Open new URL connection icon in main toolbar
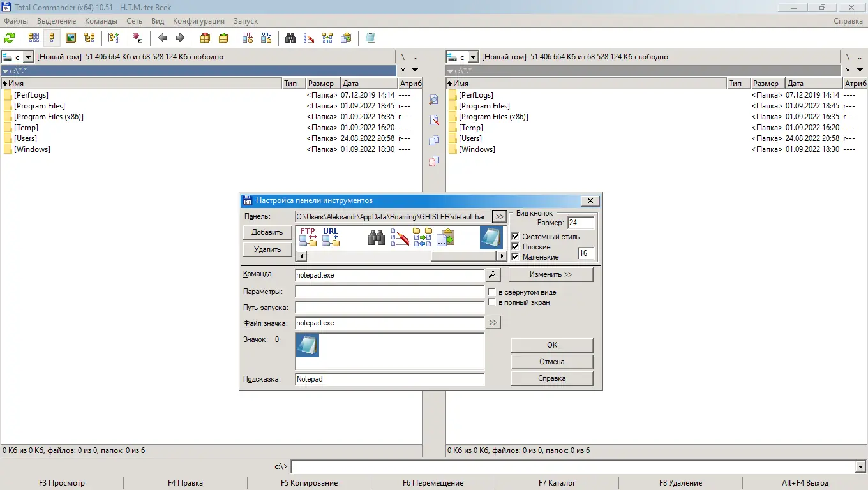 click(x=266, y=38)
